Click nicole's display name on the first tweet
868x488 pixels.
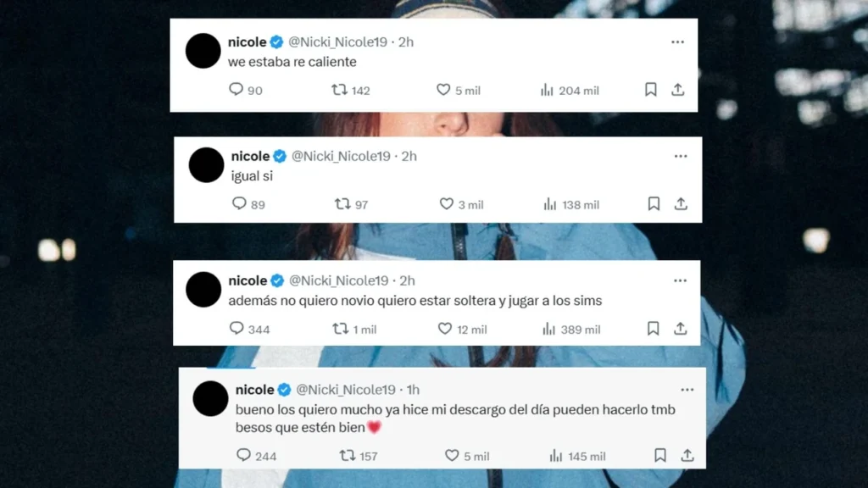248,42
